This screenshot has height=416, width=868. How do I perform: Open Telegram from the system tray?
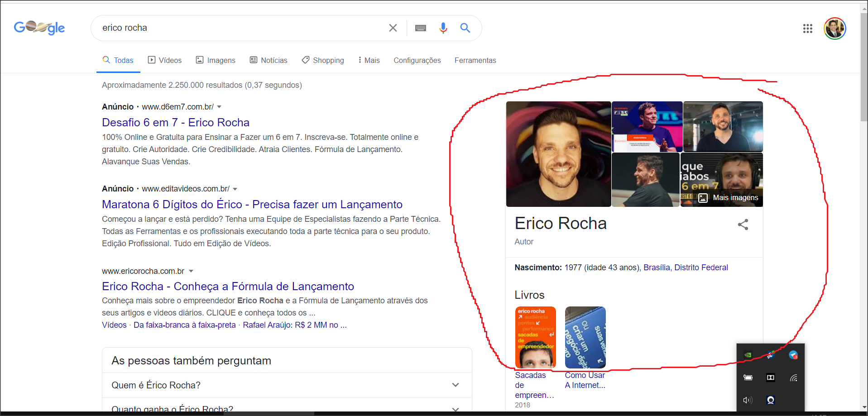(793, 355)
